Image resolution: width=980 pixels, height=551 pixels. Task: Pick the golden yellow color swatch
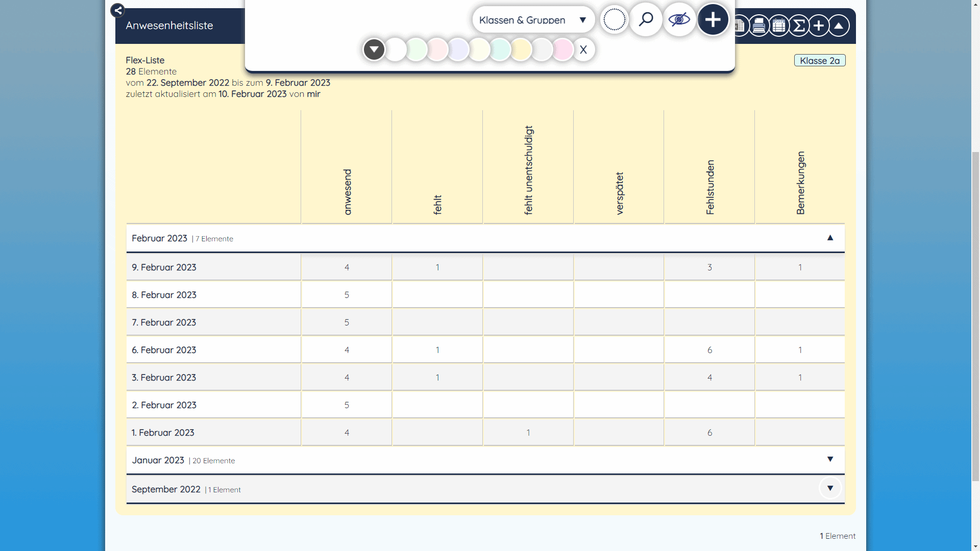point(521,50)
